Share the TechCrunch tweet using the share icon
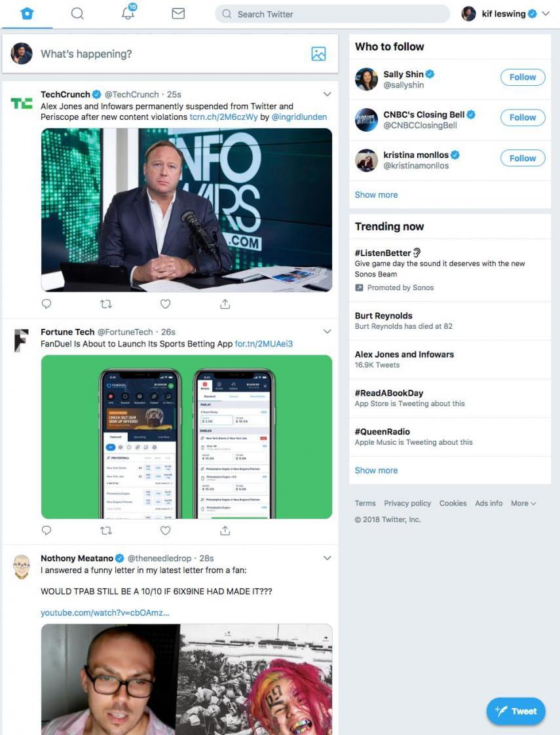Viewport: 560px width, 735px height. point(225,303)
